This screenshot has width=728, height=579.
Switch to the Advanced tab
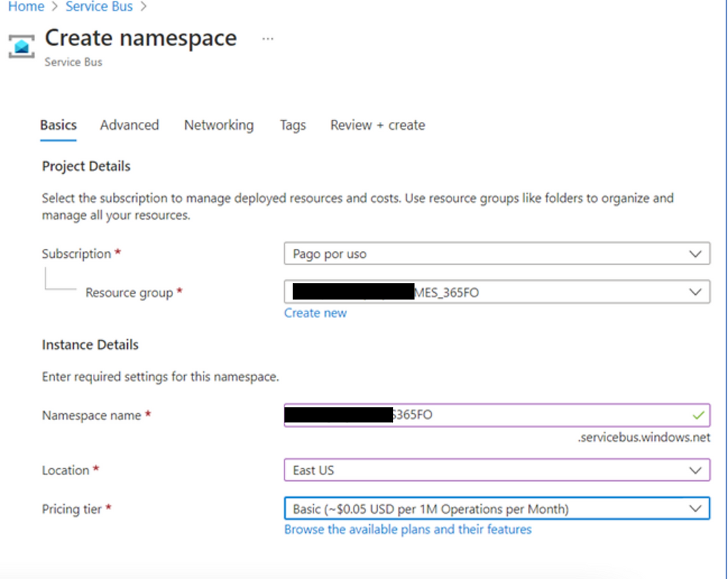129,125
